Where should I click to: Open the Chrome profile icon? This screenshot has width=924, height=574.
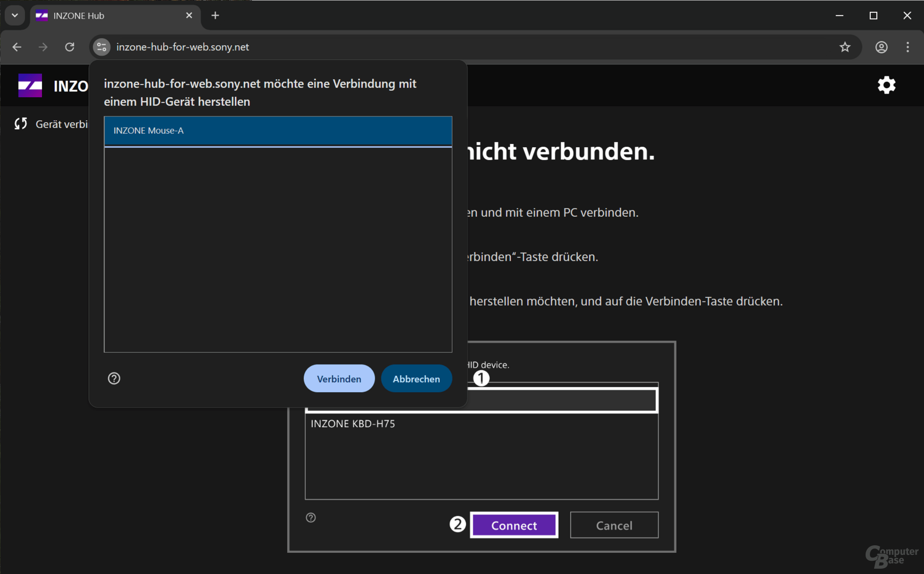pos(882,47)
